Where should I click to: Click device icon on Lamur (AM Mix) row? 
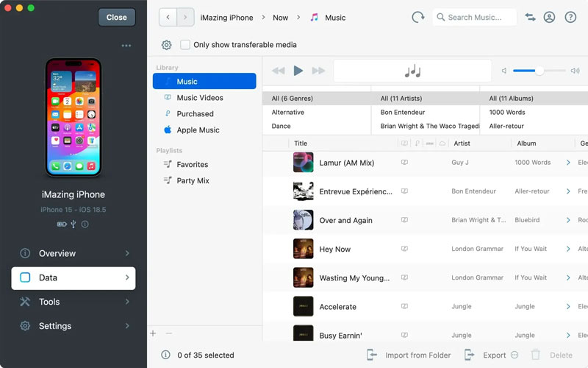point(404,162)
